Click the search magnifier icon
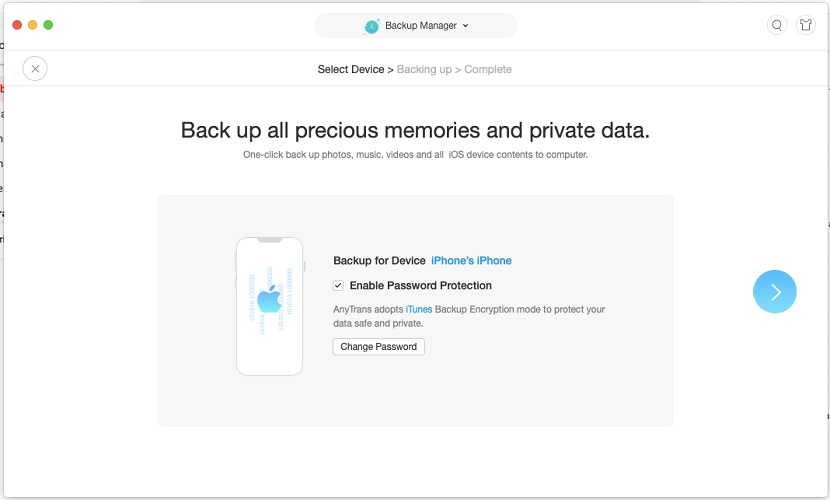830x500 pixels. [777, 26]
